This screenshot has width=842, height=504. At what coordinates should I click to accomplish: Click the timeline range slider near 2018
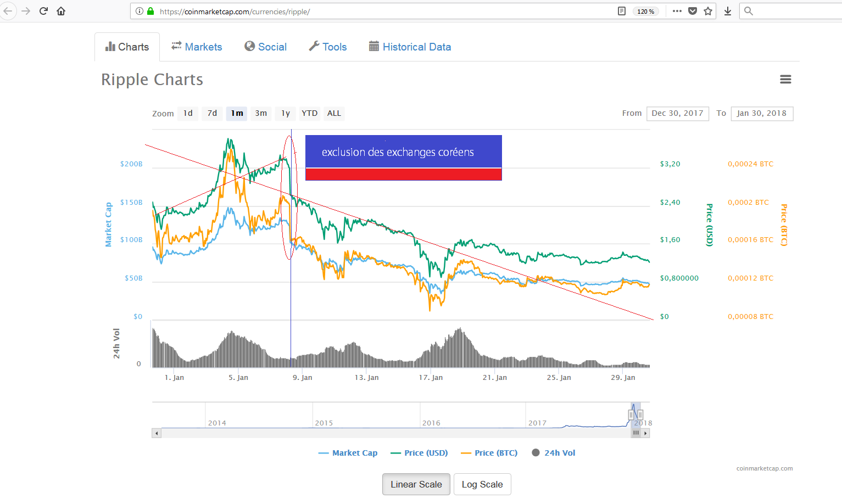click(x=635, y=412)
